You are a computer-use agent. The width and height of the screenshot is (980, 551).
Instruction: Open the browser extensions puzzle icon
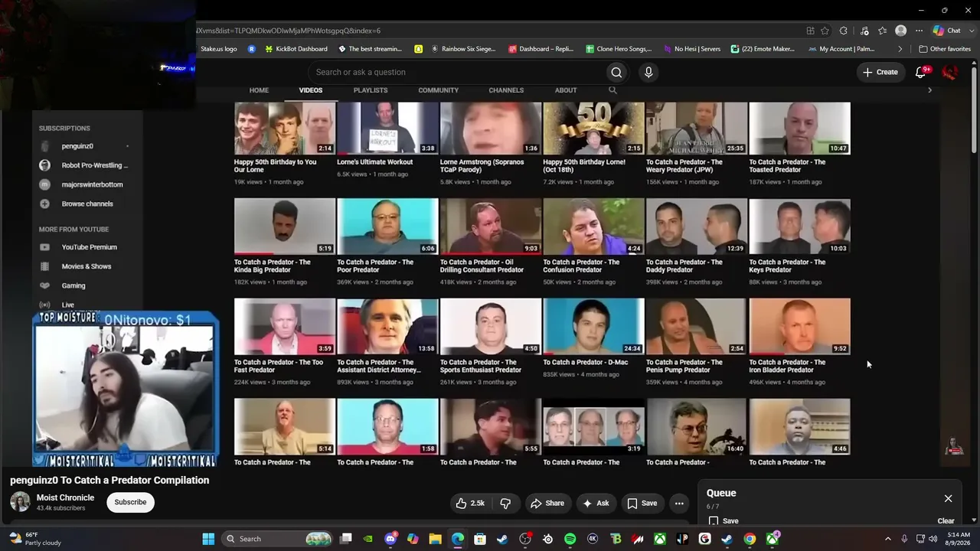(844, 31)
